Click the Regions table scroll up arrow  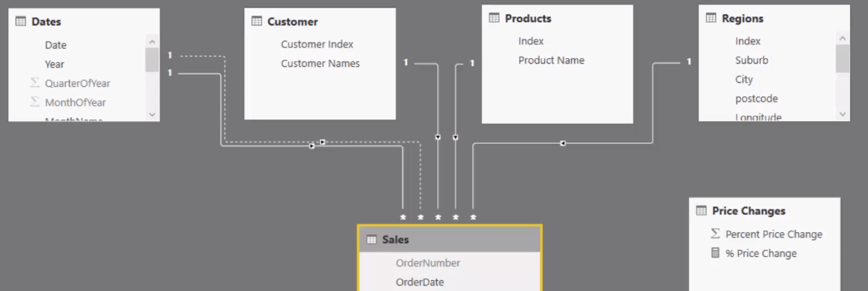(842, 39)
